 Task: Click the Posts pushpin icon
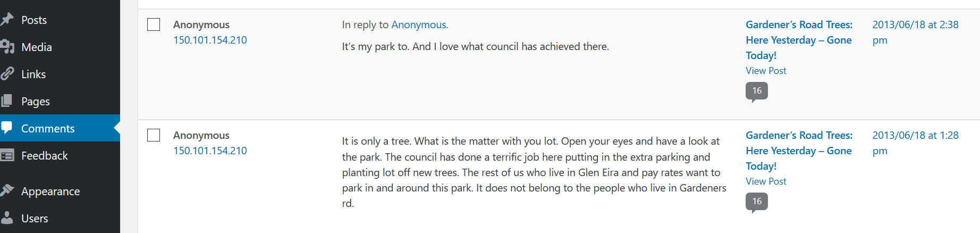[x=7, y=20]
